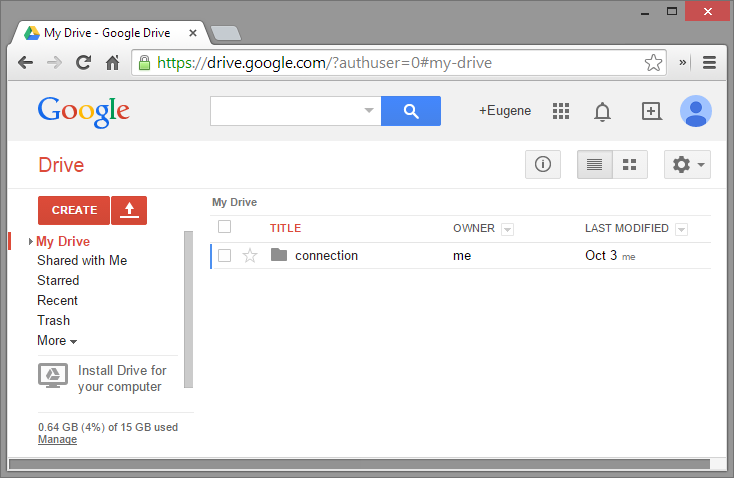Close the My Drive browser tab
Image resolution: width=734 pixels, height=478 pixels.
click(192, 33)
